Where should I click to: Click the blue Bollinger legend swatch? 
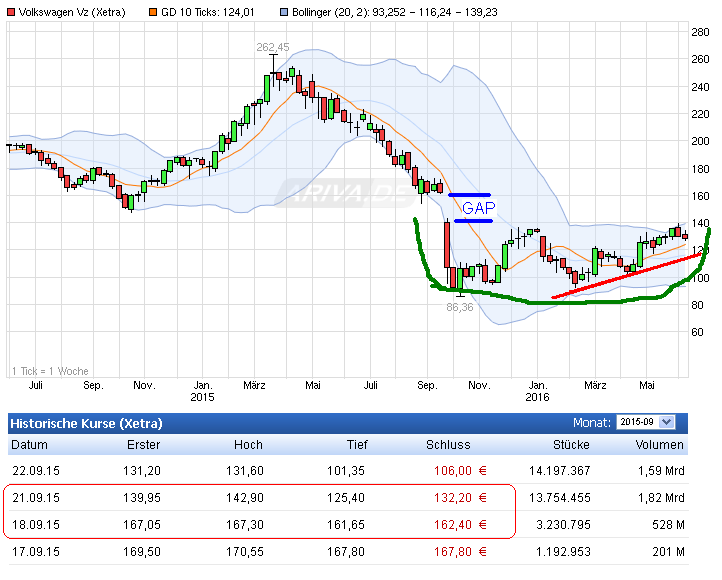click(x=284, y=12)
